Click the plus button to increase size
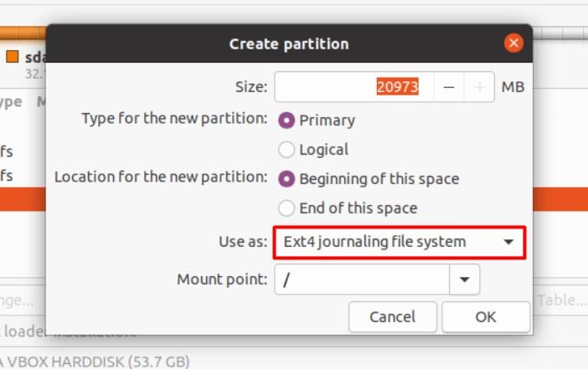 pyautogui.click(x=479, y=87)
